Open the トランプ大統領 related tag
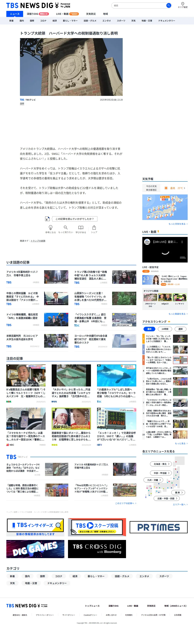The image size is (194, 644). click(x=38, y=241)
